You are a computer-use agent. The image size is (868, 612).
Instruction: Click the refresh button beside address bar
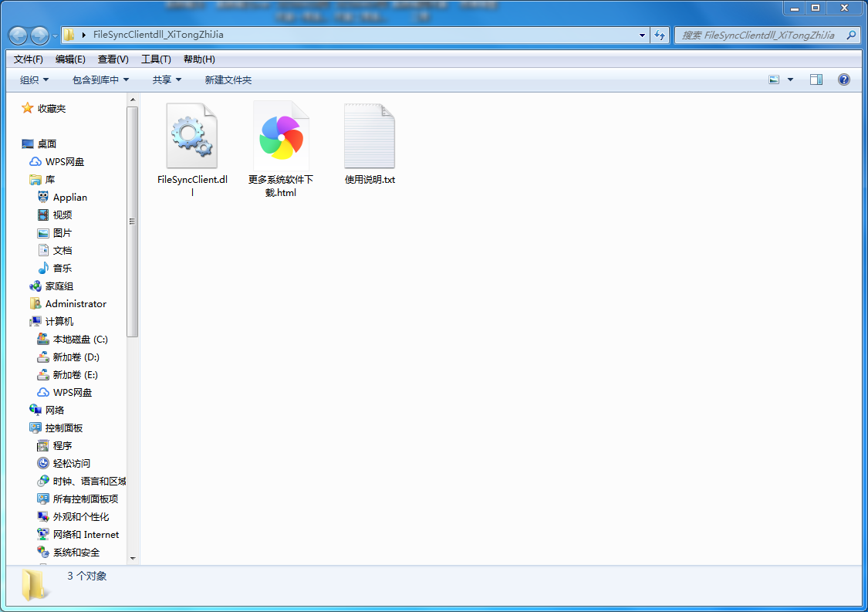[x=660, y=35]
